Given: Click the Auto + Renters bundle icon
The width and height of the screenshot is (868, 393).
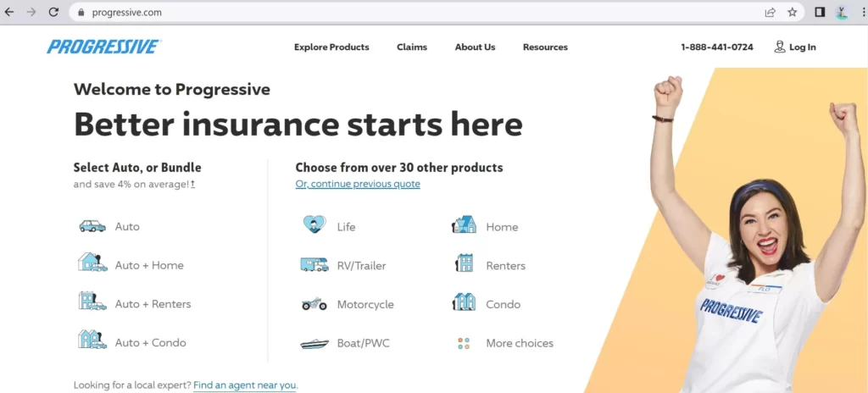Looking at the screenshot, I should pyautogui.click(x=92, y=302).
